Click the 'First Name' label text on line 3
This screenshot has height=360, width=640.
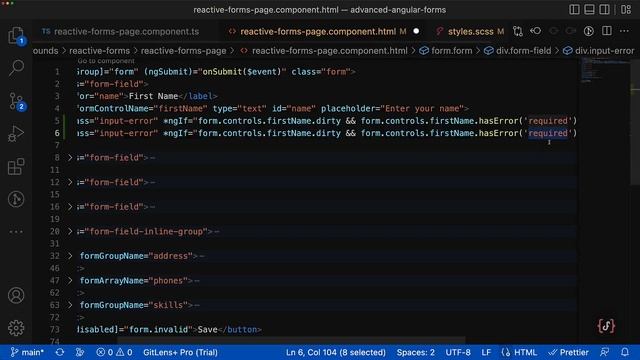(x=153, y=96)
